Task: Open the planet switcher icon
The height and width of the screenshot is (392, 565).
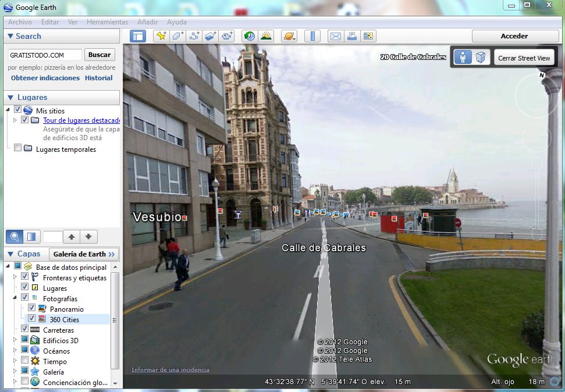Action: pos(289,36)
